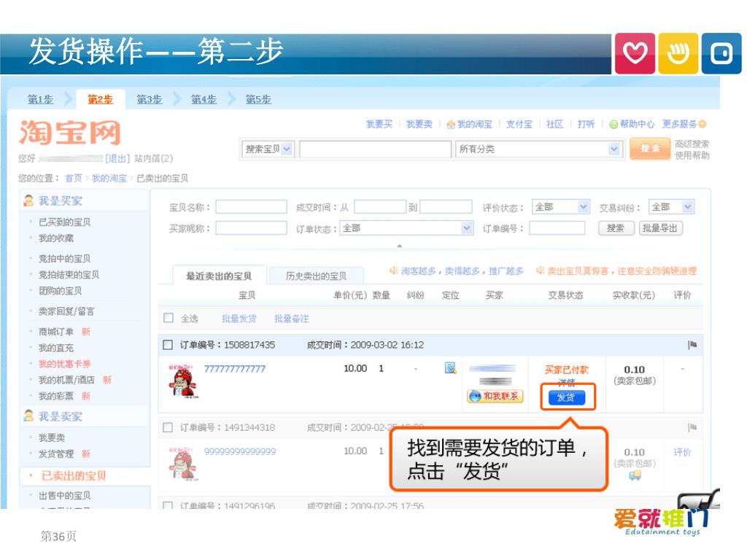Screen dimensions: 747x560
Task: Click the 退出 logout link
Action: [117, 158]
